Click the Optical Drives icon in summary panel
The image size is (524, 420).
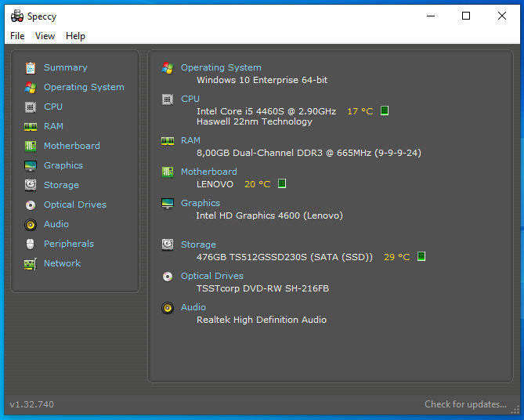168,276
